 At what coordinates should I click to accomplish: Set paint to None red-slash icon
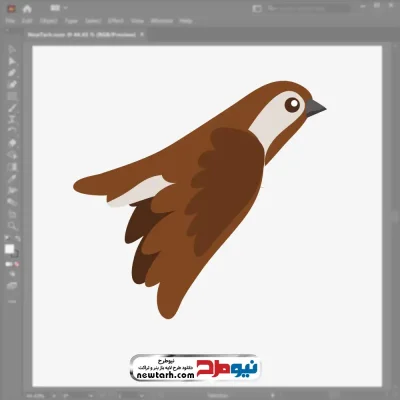pyautogui.click(x=17, y=264)
